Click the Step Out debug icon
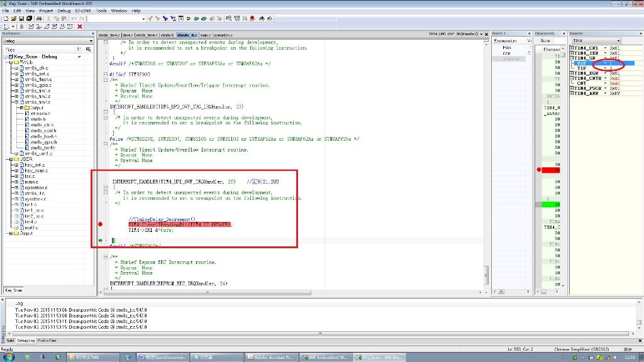 (x=47, y=26)
